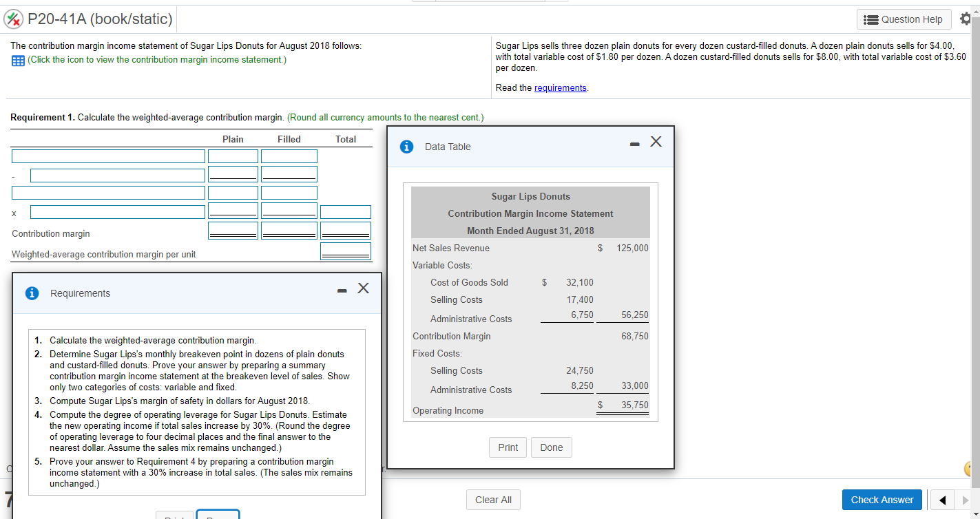Screen dimensions: 980x519
Task: Click Weighted-average contribution margin per unit field
Action: pos(346,251)
